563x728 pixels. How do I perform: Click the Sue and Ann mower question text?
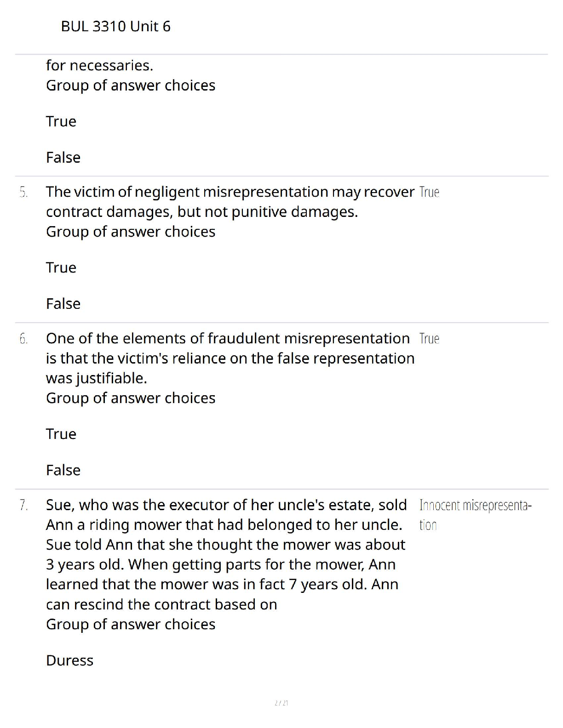click(x=226, y=554)
